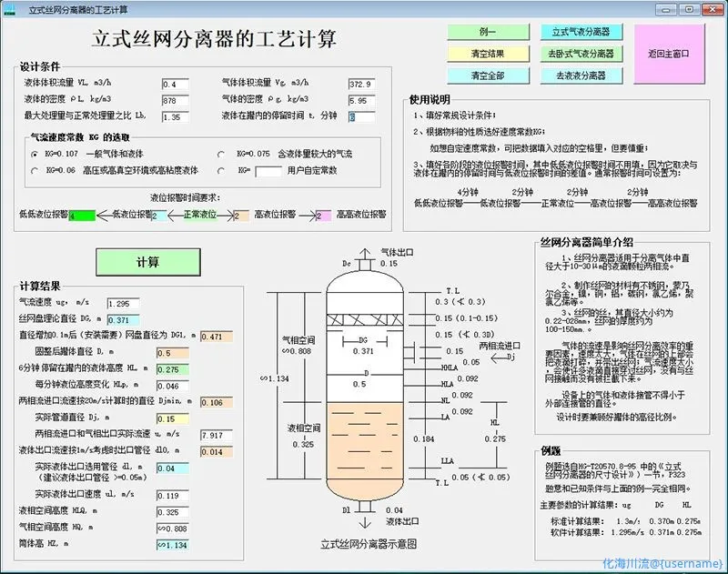Screen dimensions: 728x574
Task: Click the 实际流速 u field 7.917
Action: coord(217,435)
